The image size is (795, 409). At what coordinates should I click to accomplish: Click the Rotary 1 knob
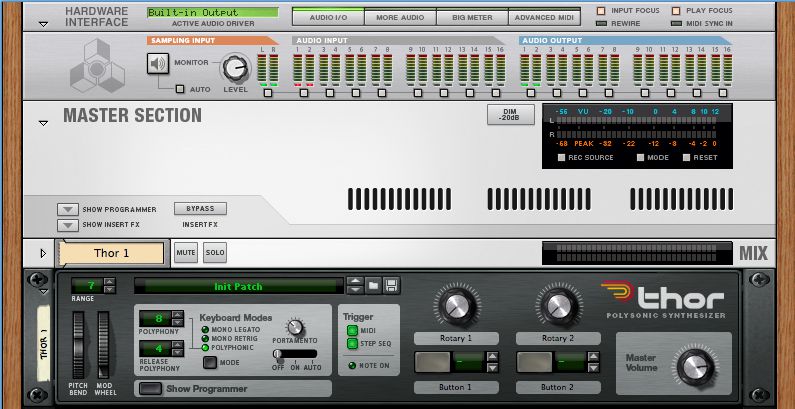coord(456,306)
